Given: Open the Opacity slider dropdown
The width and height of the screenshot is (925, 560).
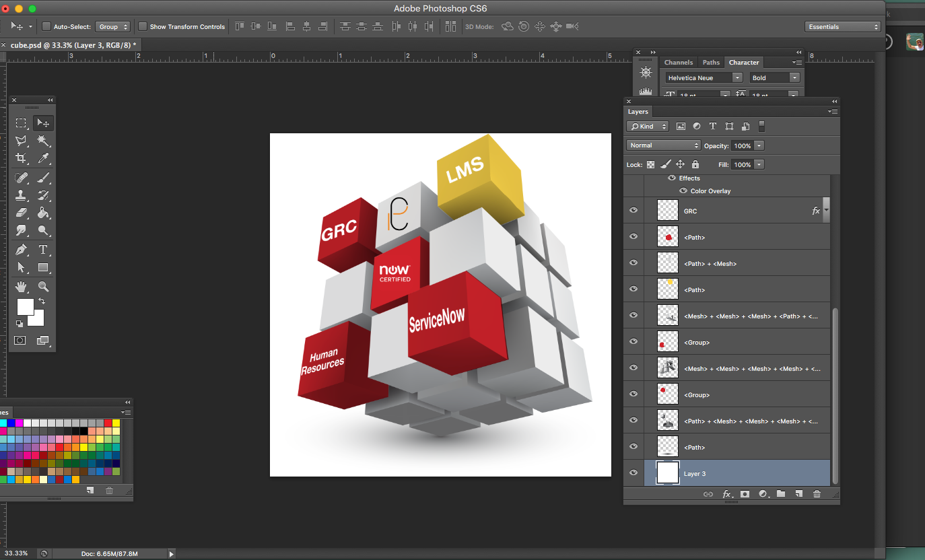Looking at the screenshot, I should click(759, 145).
